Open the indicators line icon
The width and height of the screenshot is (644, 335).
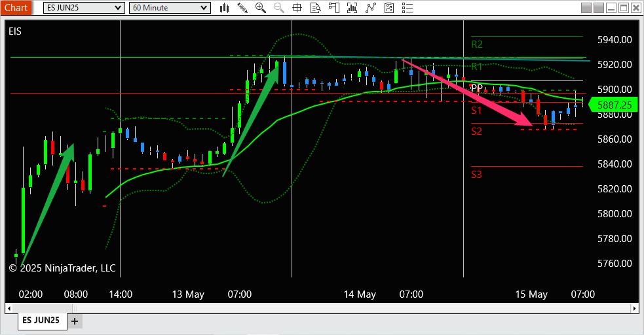tap(370, 8)
